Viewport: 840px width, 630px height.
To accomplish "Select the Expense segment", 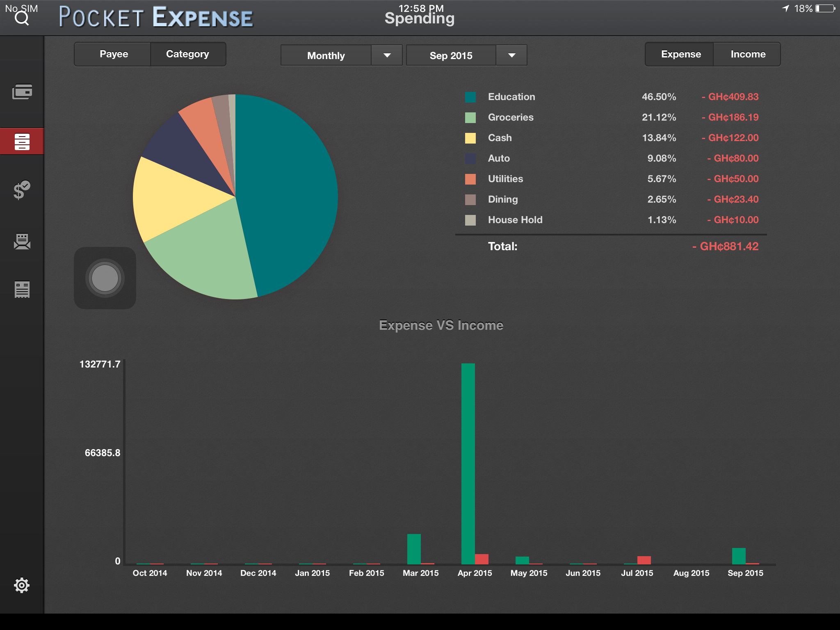I will click(680, 54).
